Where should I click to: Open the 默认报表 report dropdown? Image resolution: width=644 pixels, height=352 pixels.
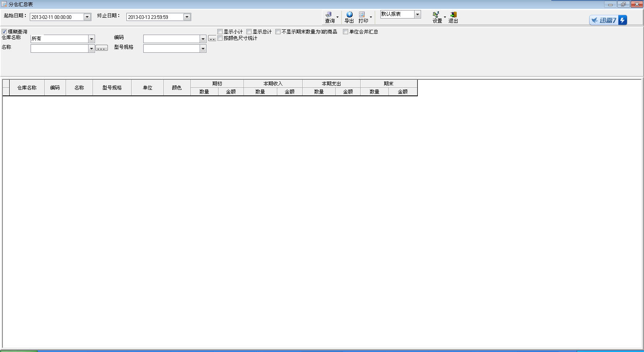click(417, 14)
